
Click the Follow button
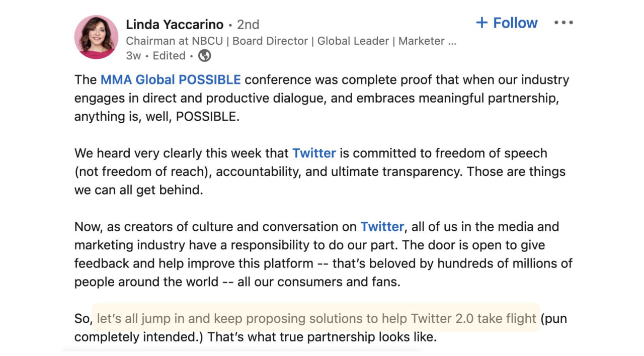(507, 23)
